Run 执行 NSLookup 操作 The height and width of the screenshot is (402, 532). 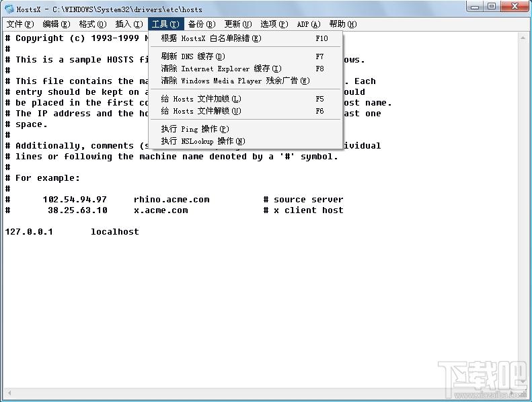[x=245, y=141]
